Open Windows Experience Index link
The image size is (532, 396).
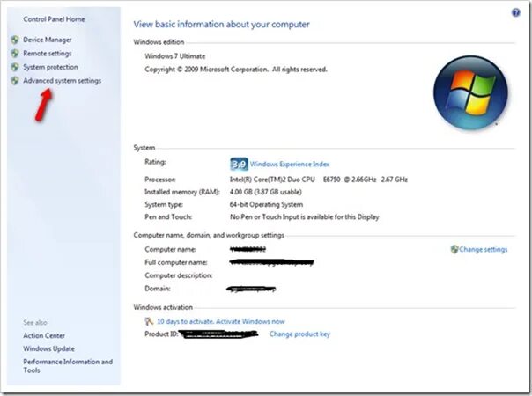point(290,165)
